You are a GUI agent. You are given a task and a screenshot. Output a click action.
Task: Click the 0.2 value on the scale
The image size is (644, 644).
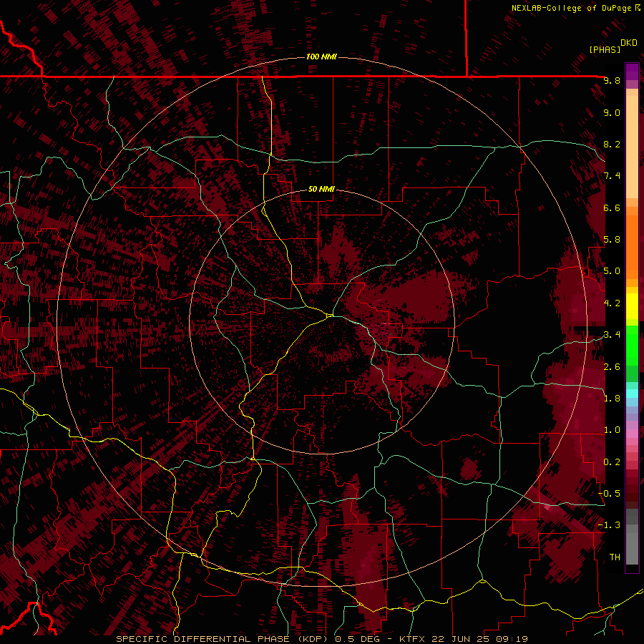[612, 462]
